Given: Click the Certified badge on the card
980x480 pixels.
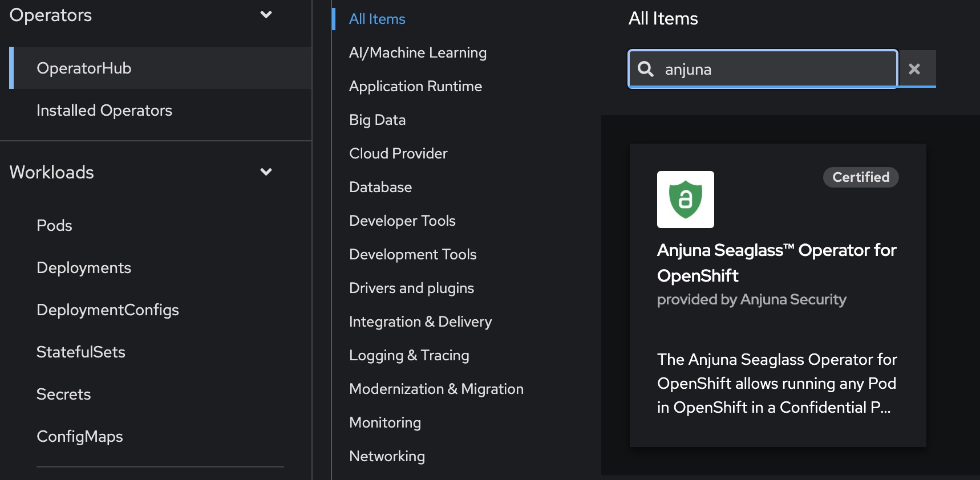Looking at the screenshot, I should tap(860, 177).
